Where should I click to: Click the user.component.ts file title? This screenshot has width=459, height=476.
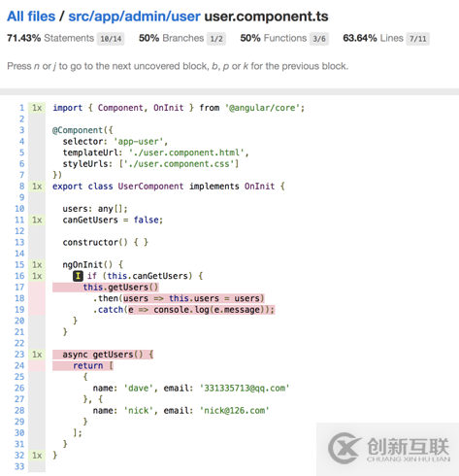[x=266, y=17]
